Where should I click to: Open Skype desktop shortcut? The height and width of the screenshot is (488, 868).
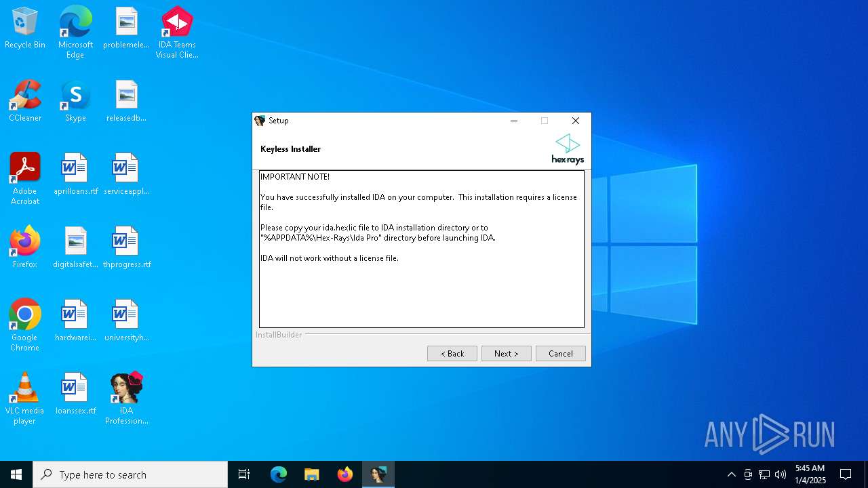click(x=75, y=101)
